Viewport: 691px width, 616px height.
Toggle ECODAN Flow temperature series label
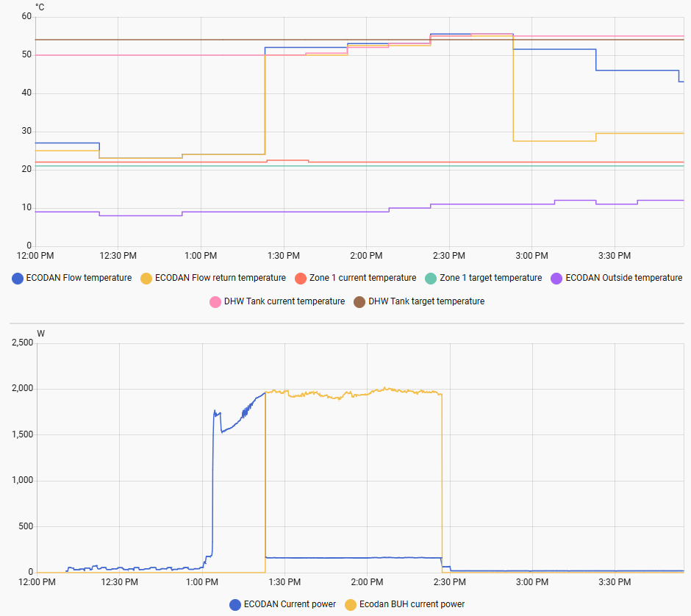click(79, 278)
